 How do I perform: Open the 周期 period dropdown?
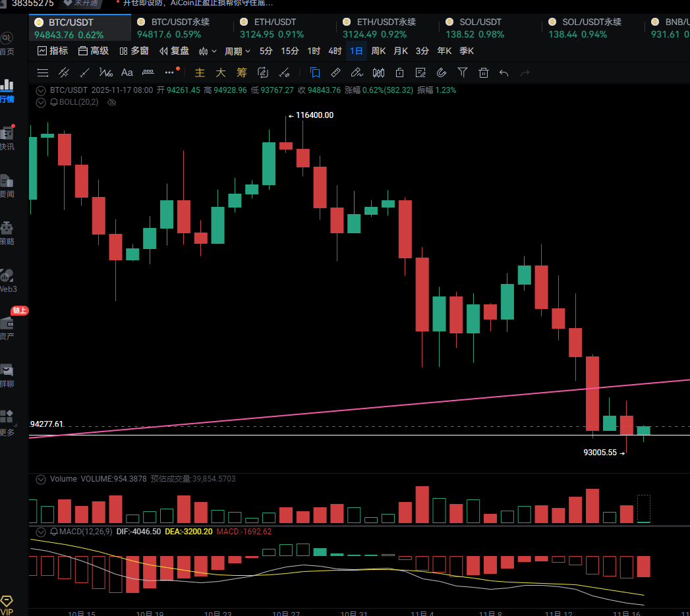coord(237,51)
